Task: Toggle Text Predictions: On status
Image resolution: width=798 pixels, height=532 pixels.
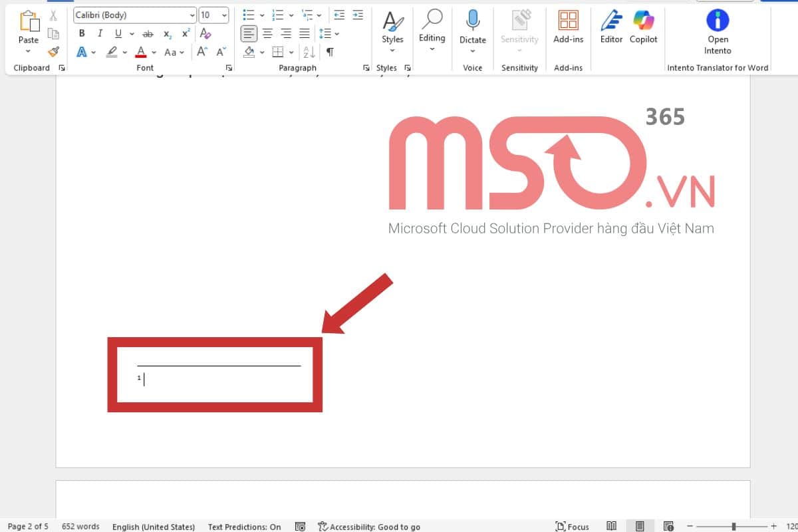Action: (x=244, y=527)
